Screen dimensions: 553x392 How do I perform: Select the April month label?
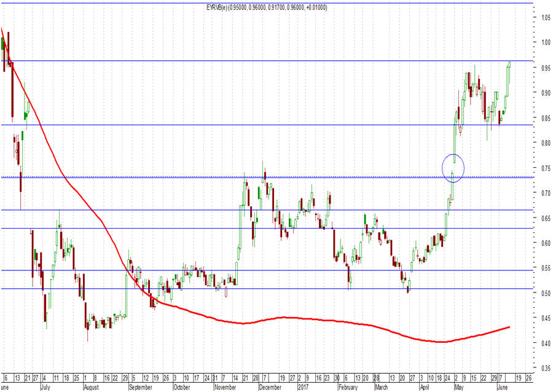tap(425, 388)
